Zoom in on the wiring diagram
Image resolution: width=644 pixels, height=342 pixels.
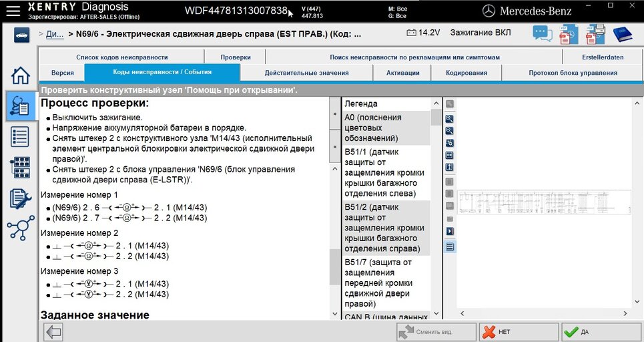point(450,119)
